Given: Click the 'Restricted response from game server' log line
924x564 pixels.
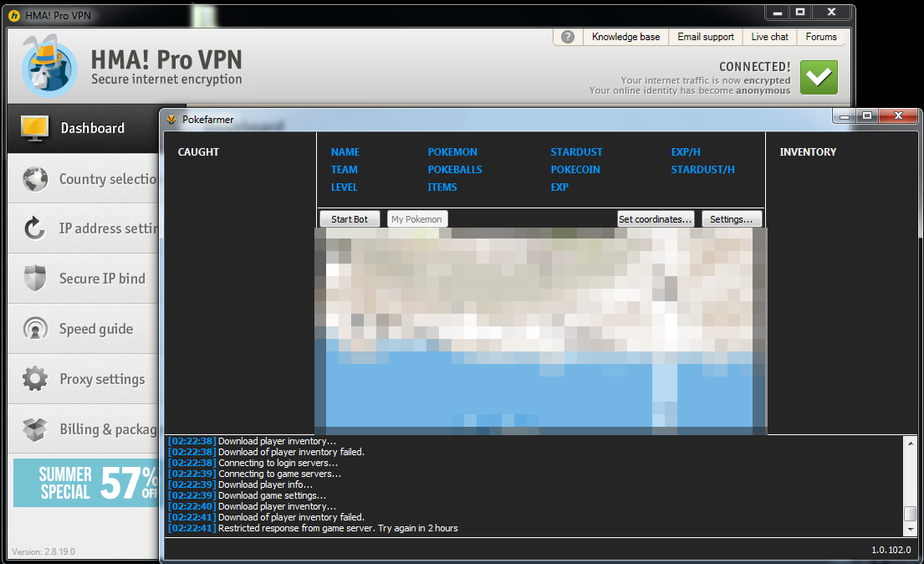Looking at the screenshot, I should pyautogui.click(x=313, y=528).
